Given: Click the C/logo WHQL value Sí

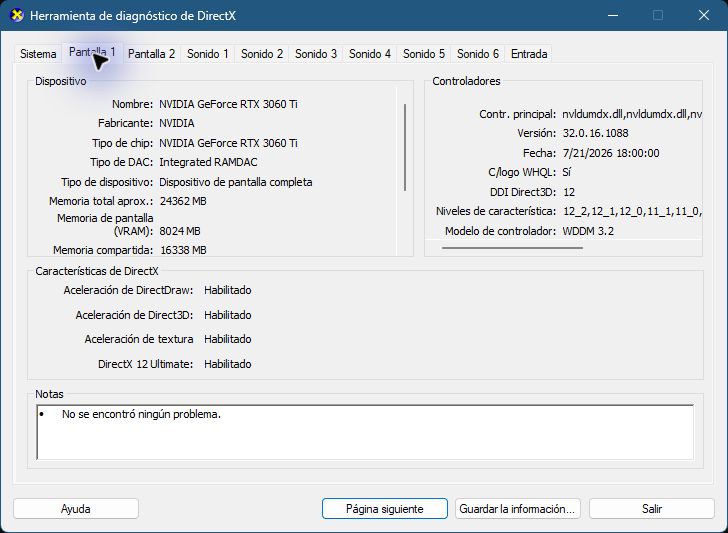Looking at the screenshot, I should click(566, 172).
